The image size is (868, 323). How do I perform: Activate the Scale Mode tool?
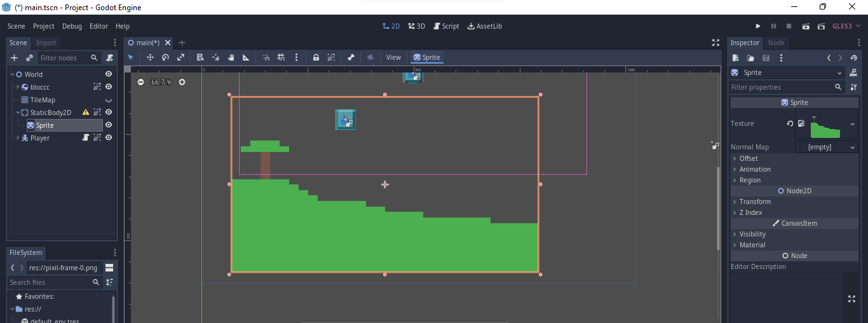[180, 57]
